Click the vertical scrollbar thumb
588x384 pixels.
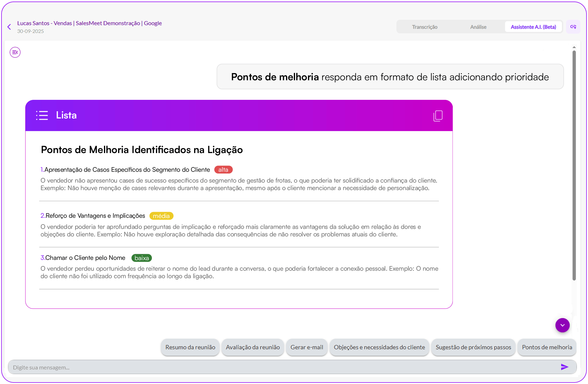pos(574,165)
